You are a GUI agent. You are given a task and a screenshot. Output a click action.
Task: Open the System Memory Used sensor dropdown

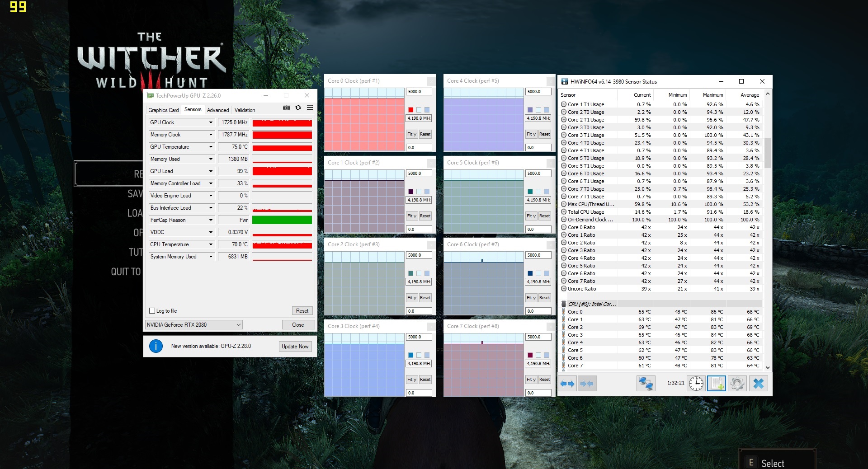tap(211, 257)
